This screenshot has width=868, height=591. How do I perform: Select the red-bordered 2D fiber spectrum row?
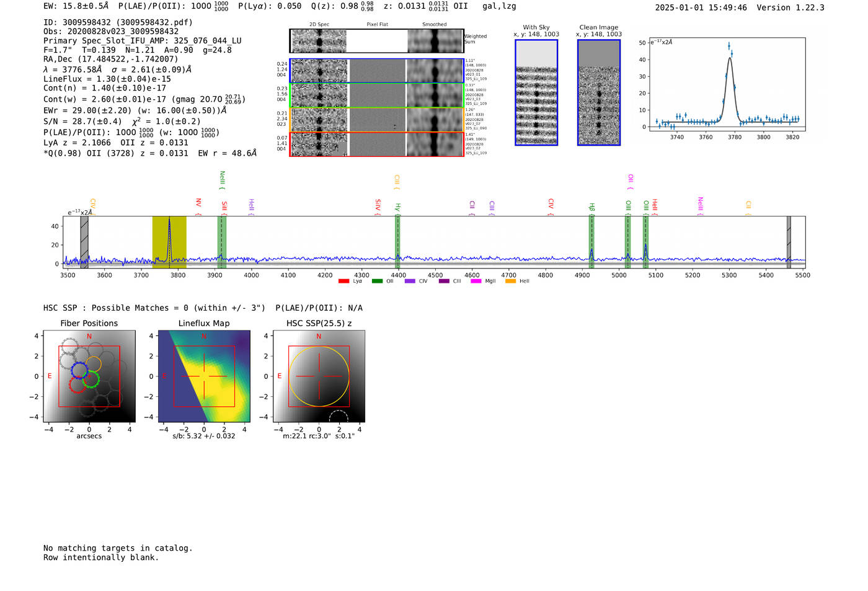(376, 144)
